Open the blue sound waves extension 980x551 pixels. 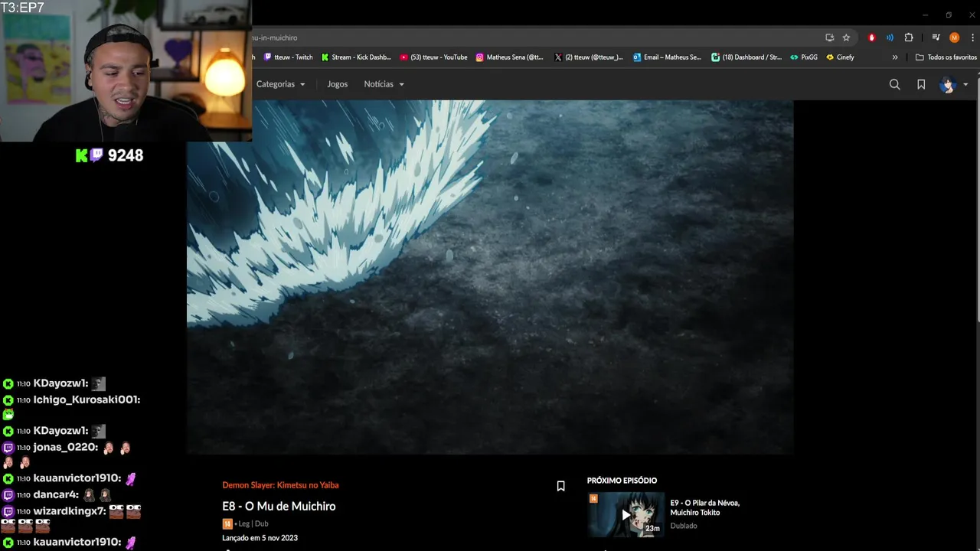(x=890, y=37)
